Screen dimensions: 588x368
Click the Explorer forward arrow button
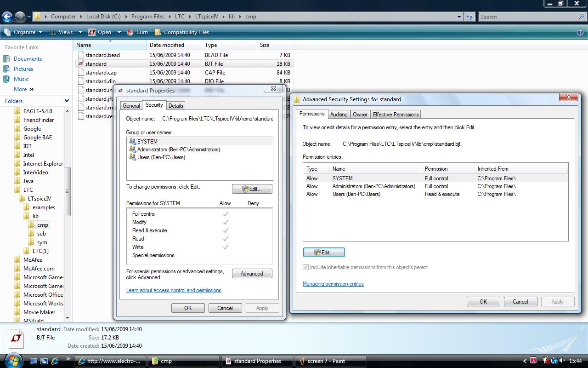point(20,17)
